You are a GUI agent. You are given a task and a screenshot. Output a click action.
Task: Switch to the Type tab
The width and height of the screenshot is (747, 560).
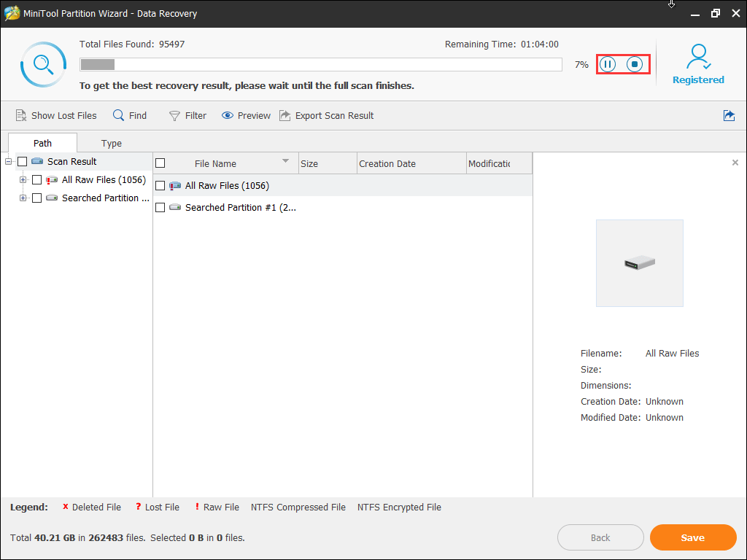pos(112,143)
